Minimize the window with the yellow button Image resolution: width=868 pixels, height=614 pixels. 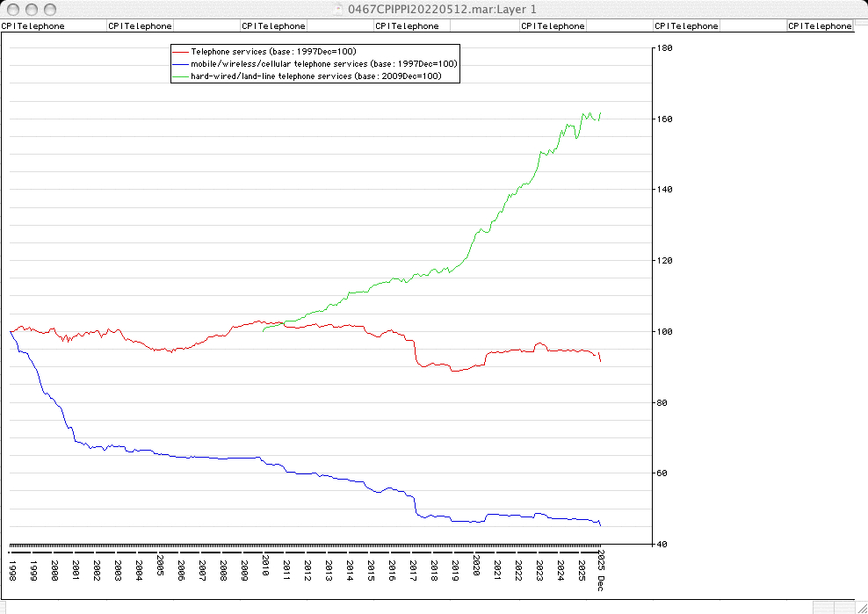31,9
